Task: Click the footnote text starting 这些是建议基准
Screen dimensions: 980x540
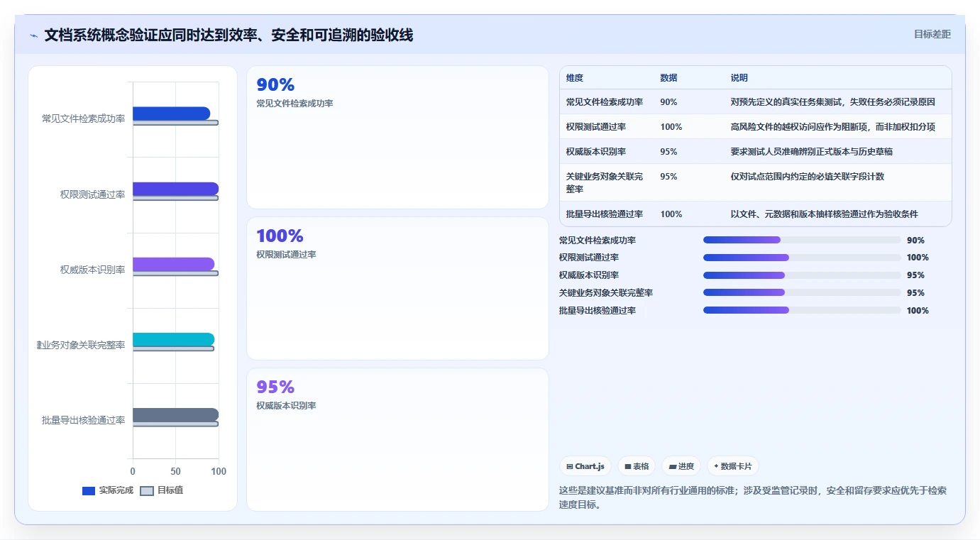Action: [x=753, y=497]
